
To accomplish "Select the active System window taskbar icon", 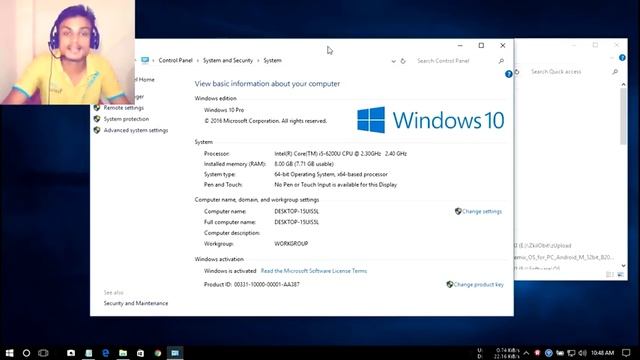I will click(175, 353).
